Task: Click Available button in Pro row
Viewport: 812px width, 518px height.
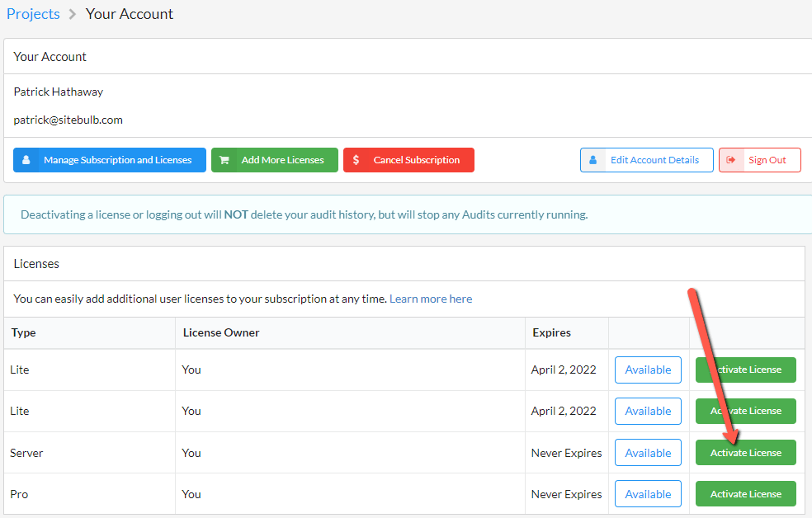Action: click(648, 494)
